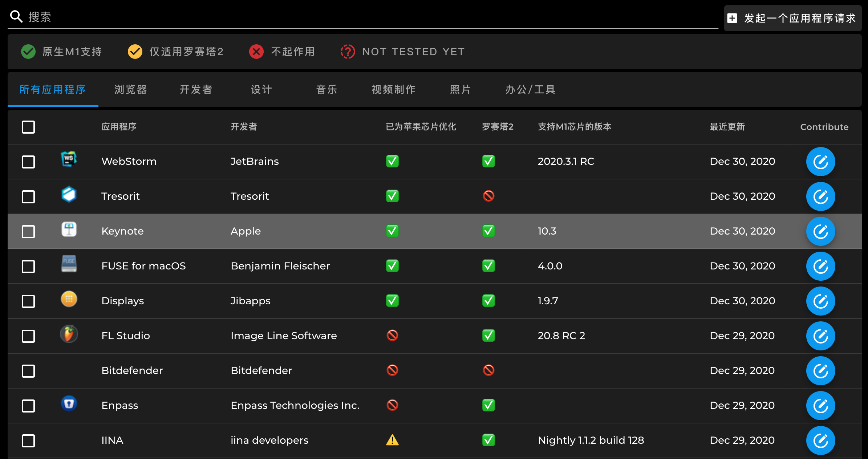Click IINA's yellow warning triangle icon
Screen dimensions: 868x459
pyautogui.click(x=392, y=440)
